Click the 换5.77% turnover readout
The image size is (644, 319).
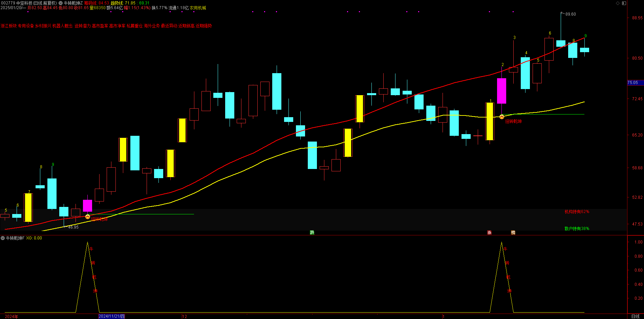[x=159, y=8]
